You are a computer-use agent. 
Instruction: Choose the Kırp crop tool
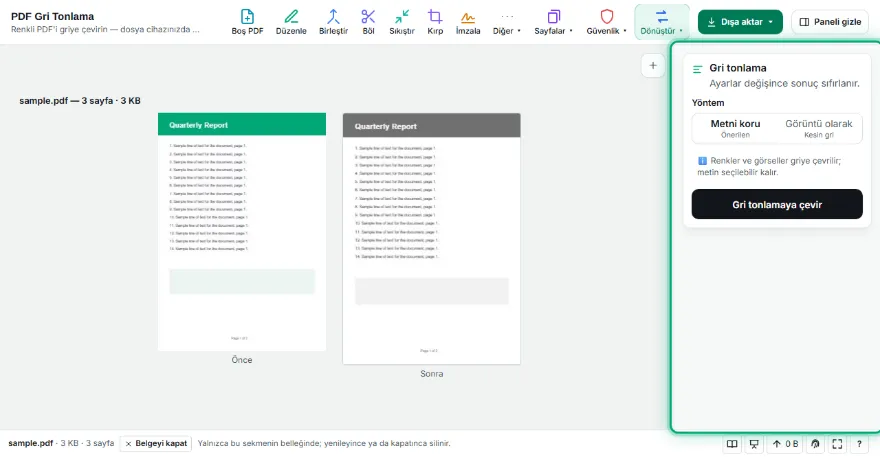pyautogui.click(x=435, y=22)
